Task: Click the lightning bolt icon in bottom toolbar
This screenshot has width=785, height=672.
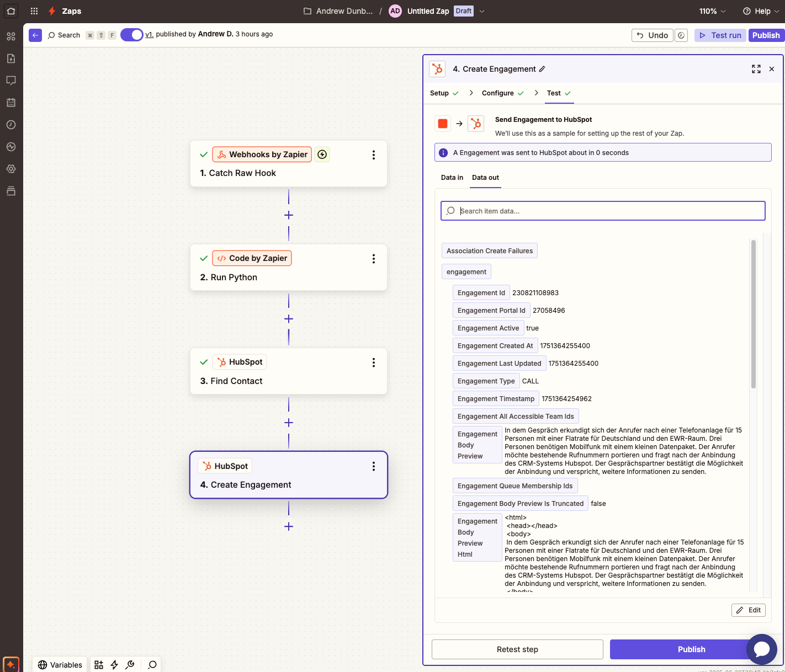Action: pyautogui.click(x=114, y=665)
